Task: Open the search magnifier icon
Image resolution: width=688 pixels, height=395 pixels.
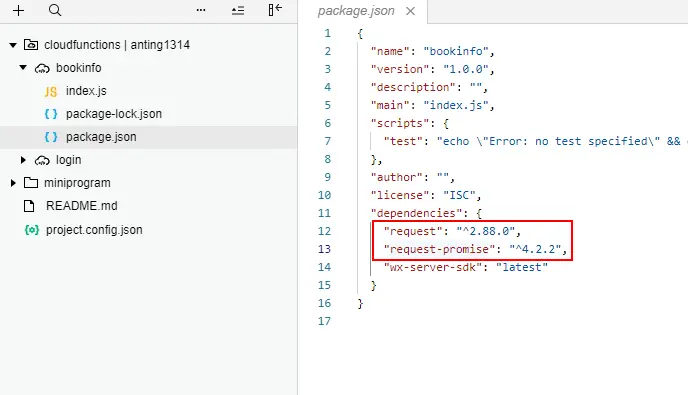Action: 55,10
